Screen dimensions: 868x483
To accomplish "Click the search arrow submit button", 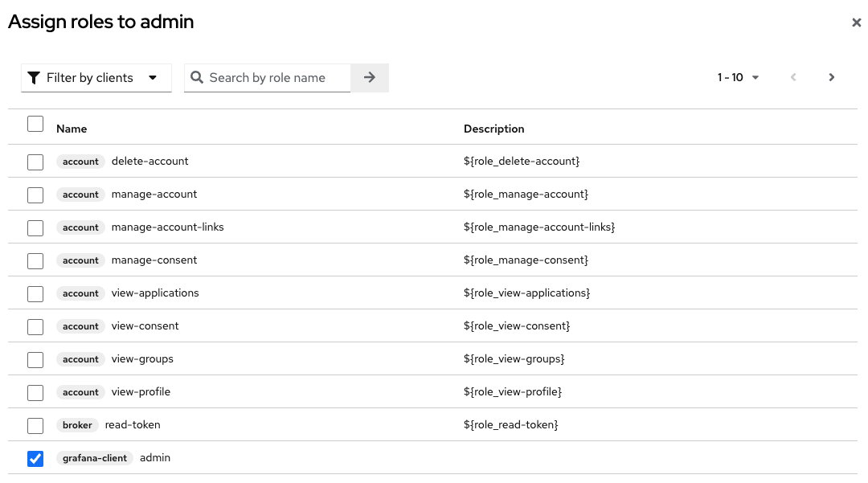I will click(x=369, y=77).
